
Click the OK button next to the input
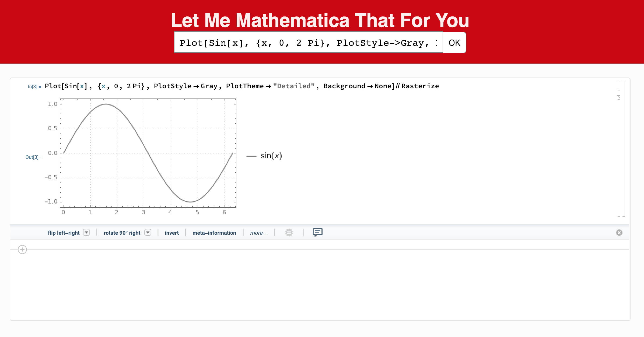click(x=454, y=43)
